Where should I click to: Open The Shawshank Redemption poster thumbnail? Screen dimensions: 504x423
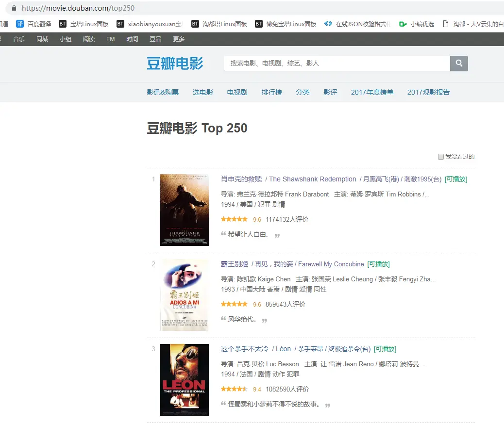click(x=185, y=210)
